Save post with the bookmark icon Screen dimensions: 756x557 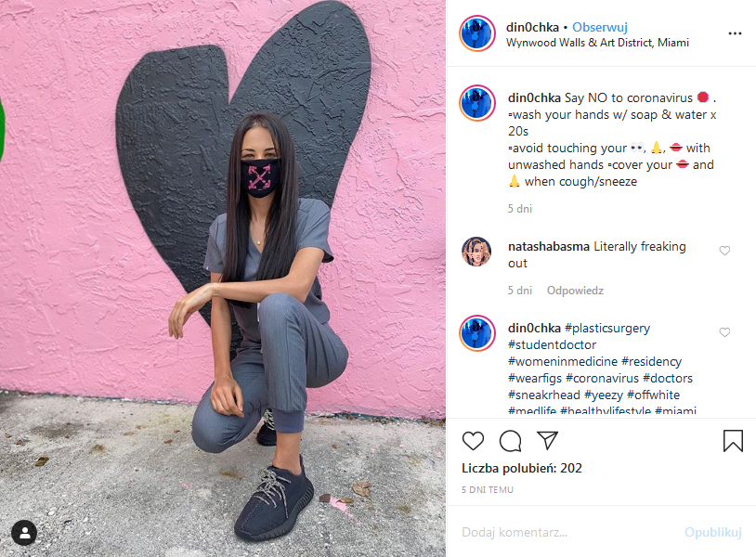click(x=733, y=440)
